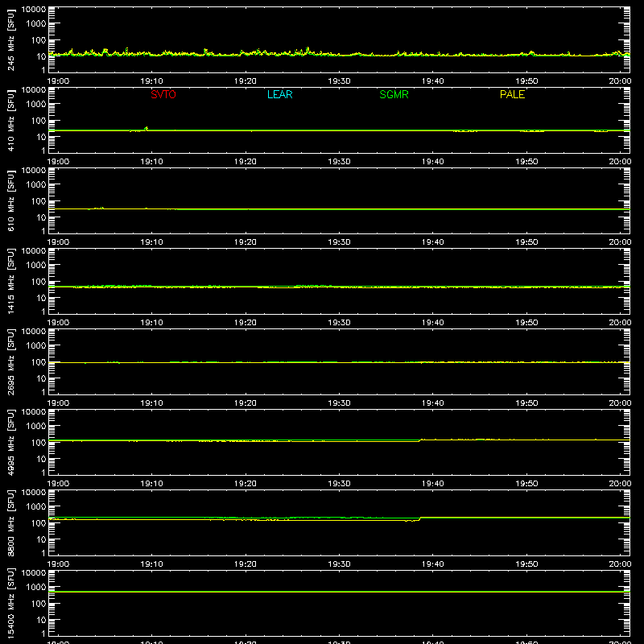Click 19:50 time label under 410 MHz plot
The width and height of the screenshot is (644, 644).
click(x=526, y=162)
